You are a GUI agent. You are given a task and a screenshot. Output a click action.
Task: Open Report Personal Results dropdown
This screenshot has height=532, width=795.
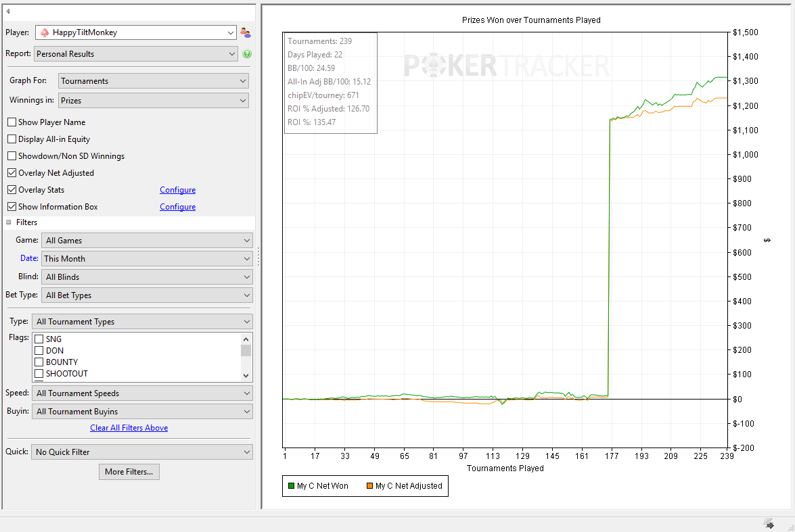(x=136, y=53)
